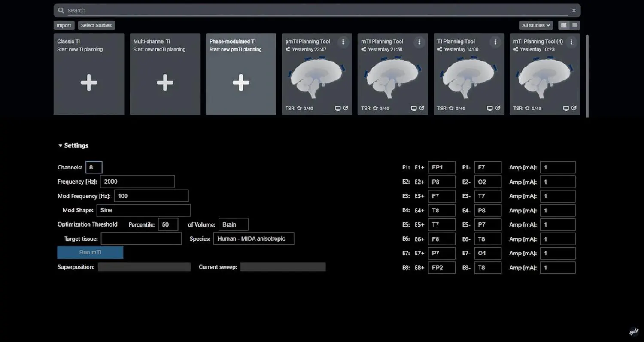
Task: Open the three-dot menu on pmTI Planning Tool
Action: click(343, 42)
